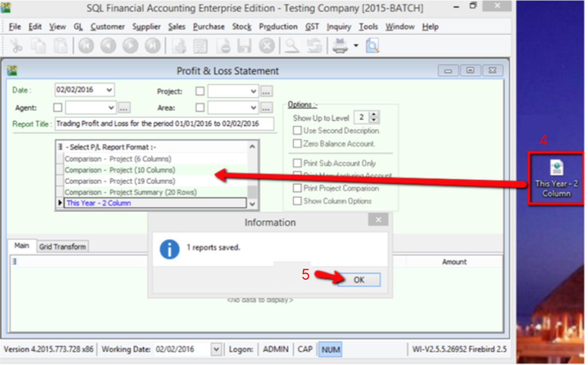Toggle the Show Column Options checkbox
Image resolution: width=588 pixels, height=365 pixels.
(297, 201)
